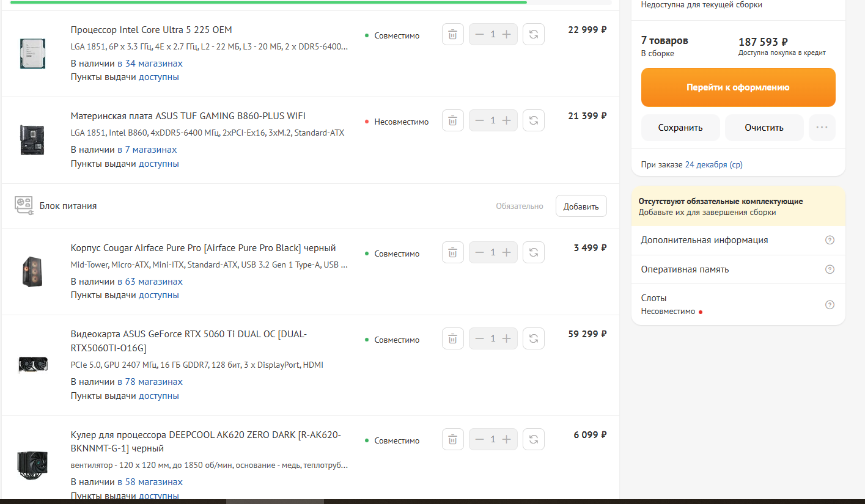Open the DEEPCOOL AK620 cooler image
This screenshot has width=865, height=504.
(32, 466)
